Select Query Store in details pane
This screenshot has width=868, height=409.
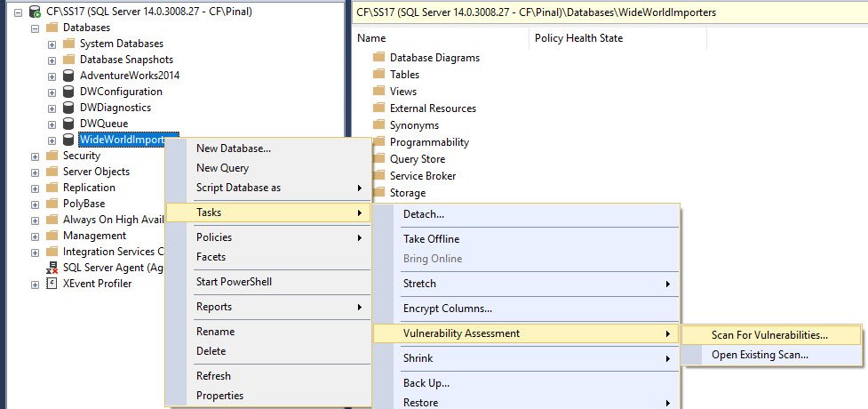point(418,159)
